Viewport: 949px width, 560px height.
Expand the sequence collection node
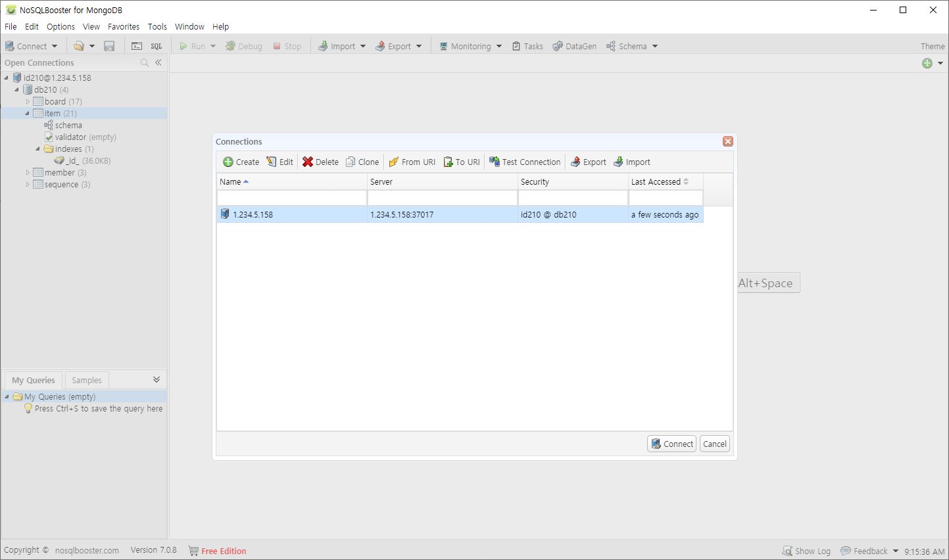coord(28,184)
